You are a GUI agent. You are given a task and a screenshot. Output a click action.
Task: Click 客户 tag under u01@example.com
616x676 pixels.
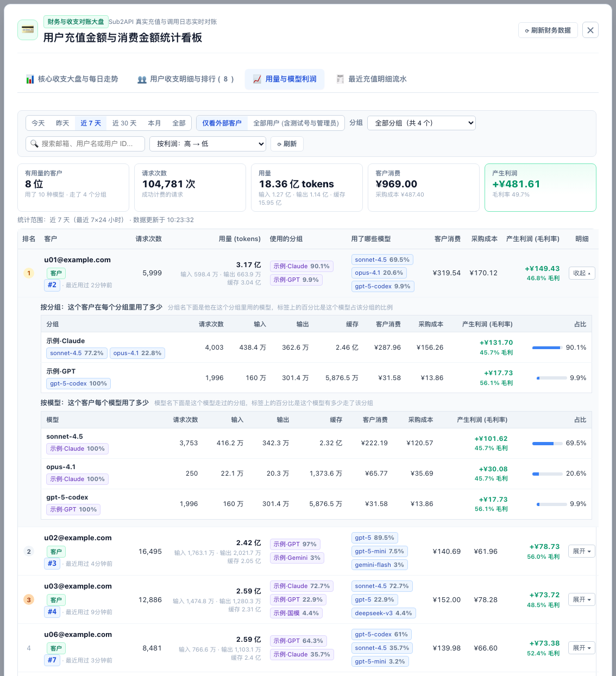(56, 273)
